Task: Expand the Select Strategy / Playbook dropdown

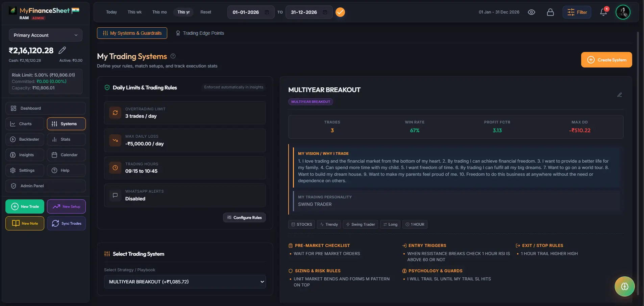Action: [185, 282]
